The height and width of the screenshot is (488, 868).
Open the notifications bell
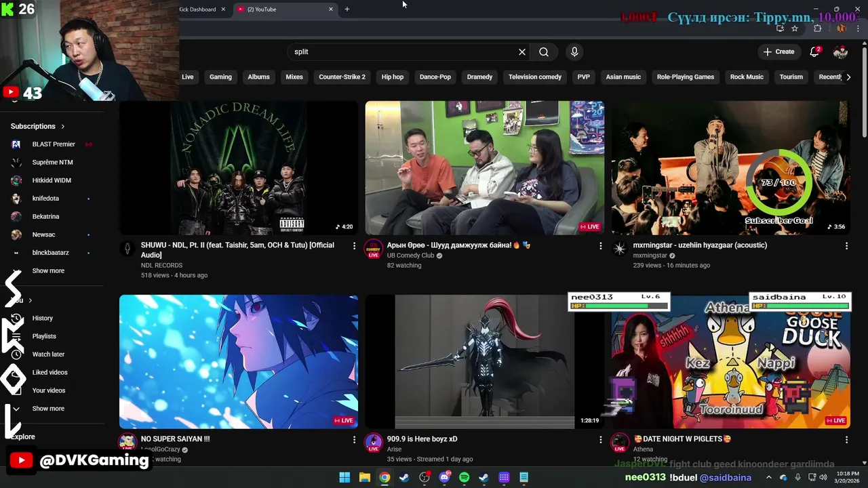click(814, 52)
